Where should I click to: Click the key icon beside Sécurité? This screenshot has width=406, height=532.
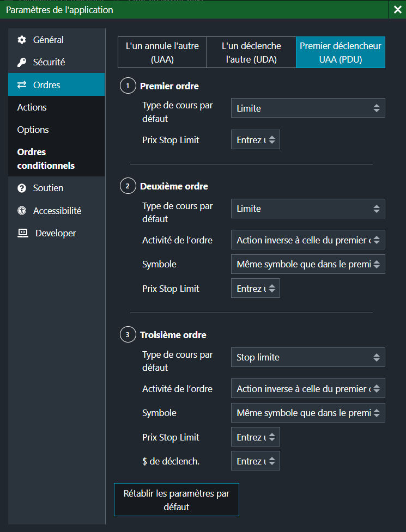coord(22,63)
